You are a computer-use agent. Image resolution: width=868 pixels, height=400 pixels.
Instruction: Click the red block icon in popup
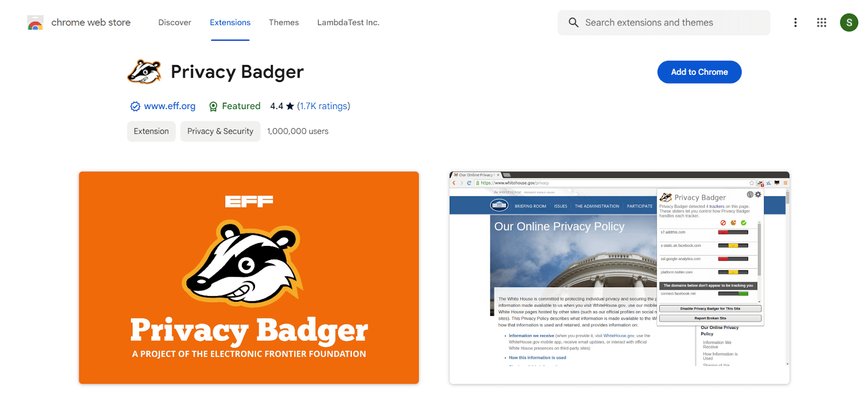pos(723,223)
